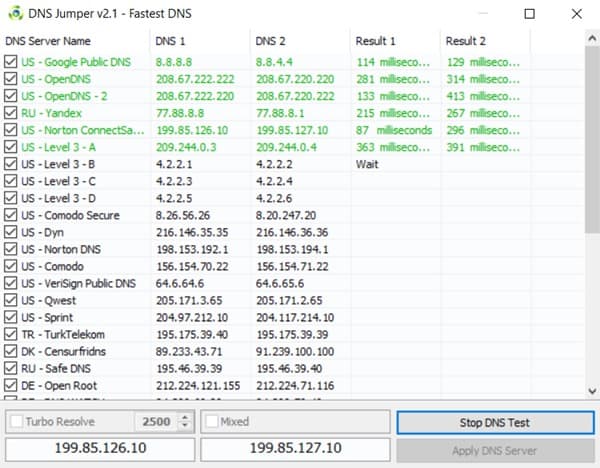Select the US - Comodo row name
Screen dimensions: 600x468
click(52, 266)
